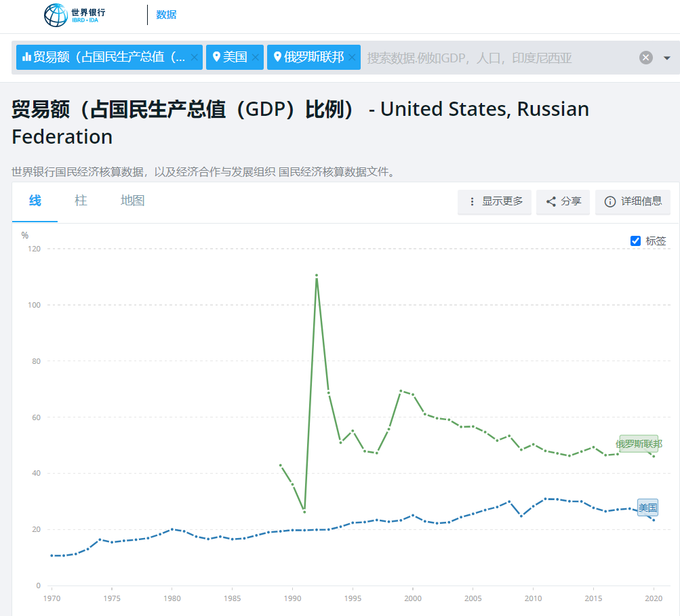Click the location pin icon on 美国 tag

pos(216,57)
